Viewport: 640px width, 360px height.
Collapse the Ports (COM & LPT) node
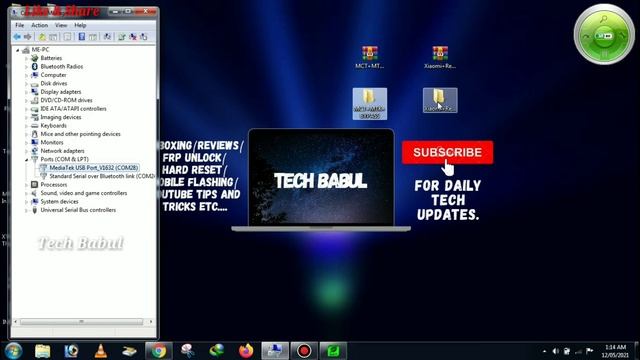click(x=27, y=160)
